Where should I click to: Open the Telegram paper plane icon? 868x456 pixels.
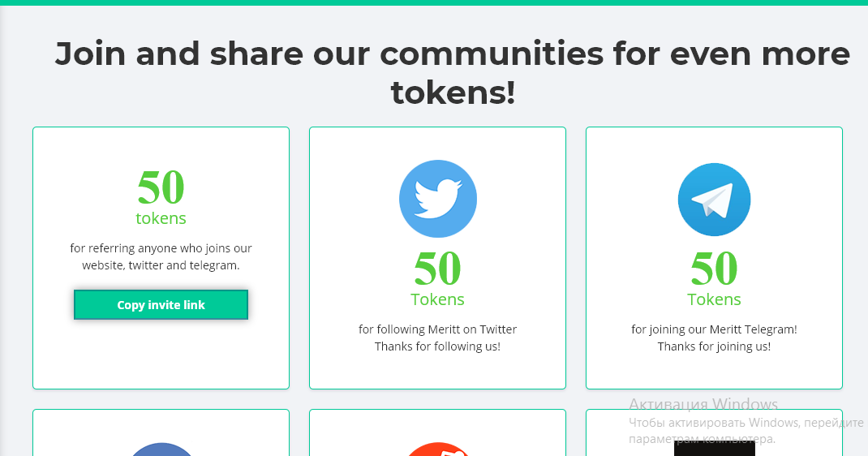[x=714, y=200]
